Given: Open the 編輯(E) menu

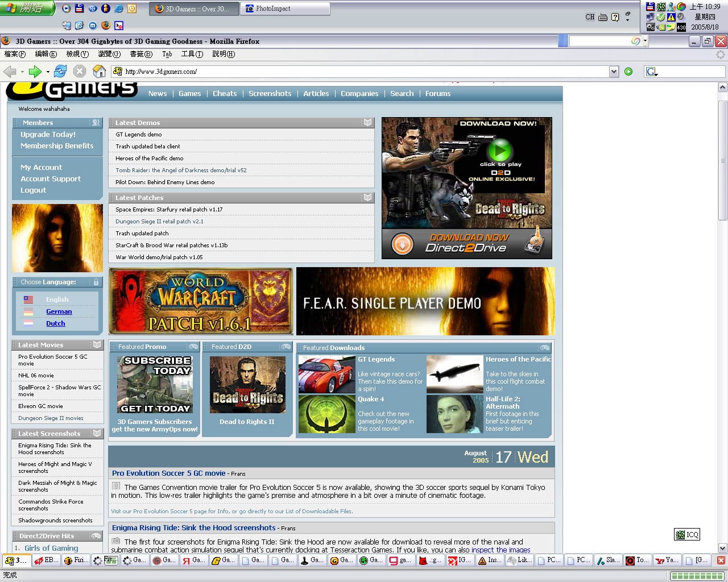Looking at the screenshot, I should point(46,54).
